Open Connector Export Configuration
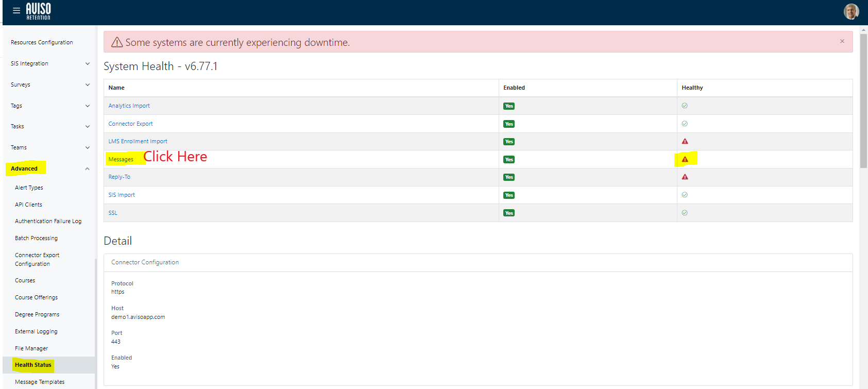868x389 pixels. (37, 259)
